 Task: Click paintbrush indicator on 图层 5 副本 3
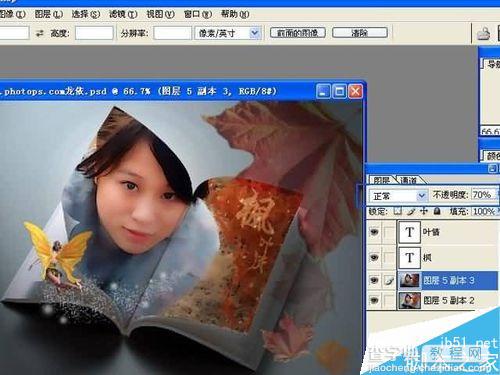(389, 281)
